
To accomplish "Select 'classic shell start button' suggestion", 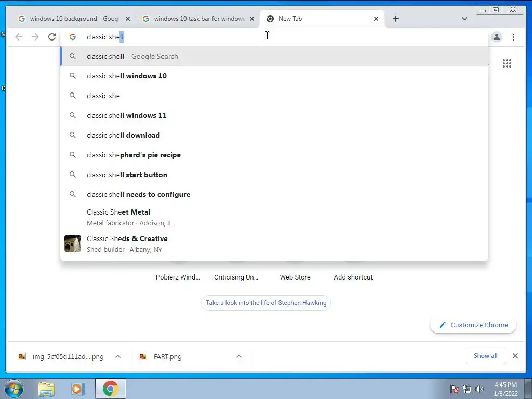I will pos(274,175).
